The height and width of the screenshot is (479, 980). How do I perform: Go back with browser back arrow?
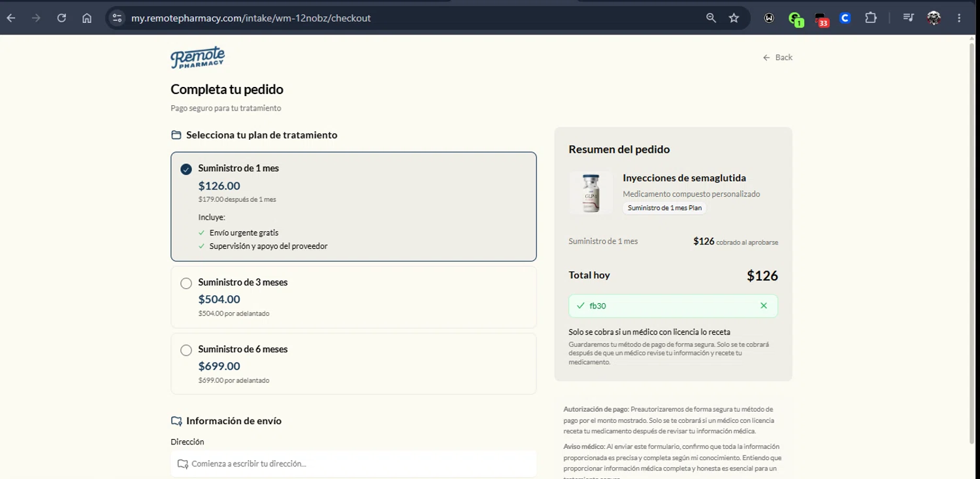point(11,18)
